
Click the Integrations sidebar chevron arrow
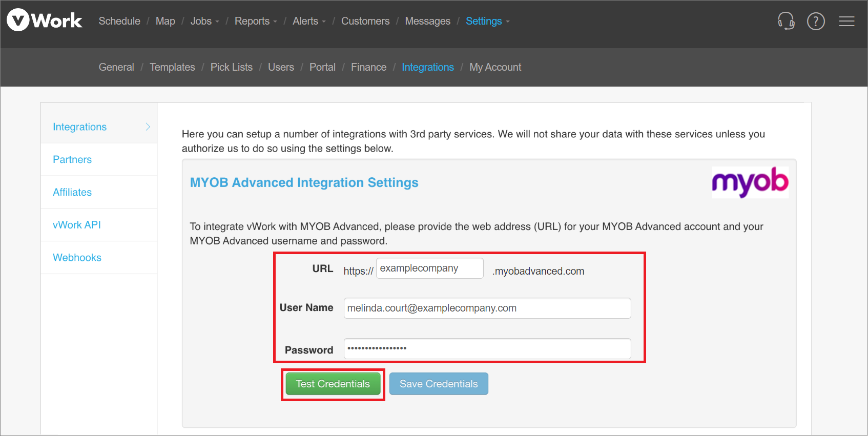pyautogui.click(x=148, y=127)
